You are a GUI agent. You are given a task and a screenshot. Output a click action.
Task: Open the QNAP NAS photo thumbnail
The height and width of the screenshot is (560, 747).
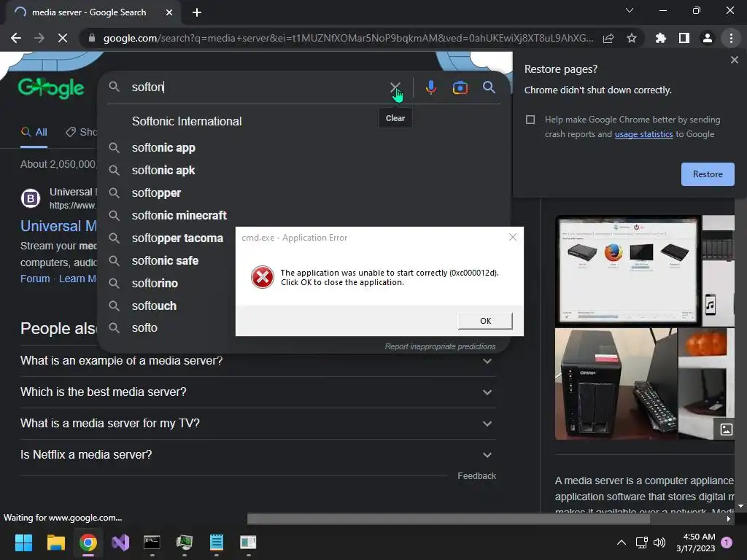click(x=616, y=384)
